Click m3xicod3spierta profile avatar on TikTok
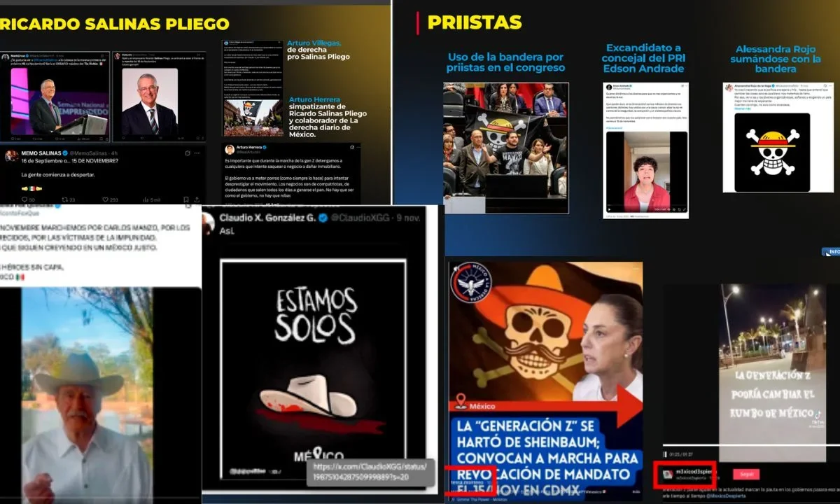 click(668, 474)
